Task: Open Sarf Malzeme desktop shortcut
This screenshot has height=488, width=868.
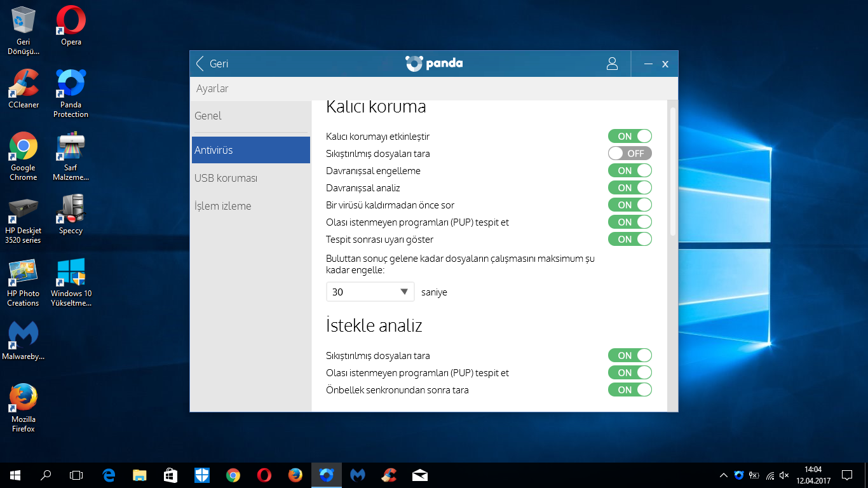Action: pyautogui.click(x=71, y=156)
